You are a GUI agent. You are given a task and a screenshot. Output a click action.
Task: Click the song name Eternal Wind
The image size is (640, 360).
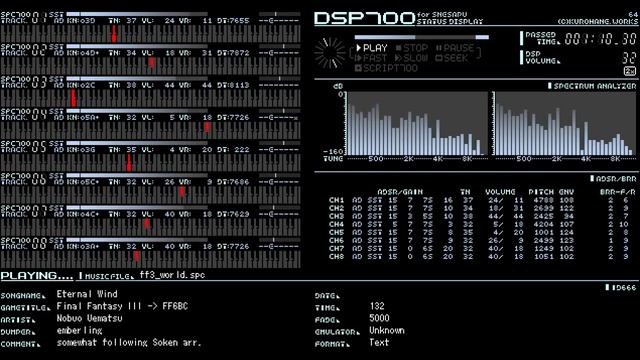point(87,294)
